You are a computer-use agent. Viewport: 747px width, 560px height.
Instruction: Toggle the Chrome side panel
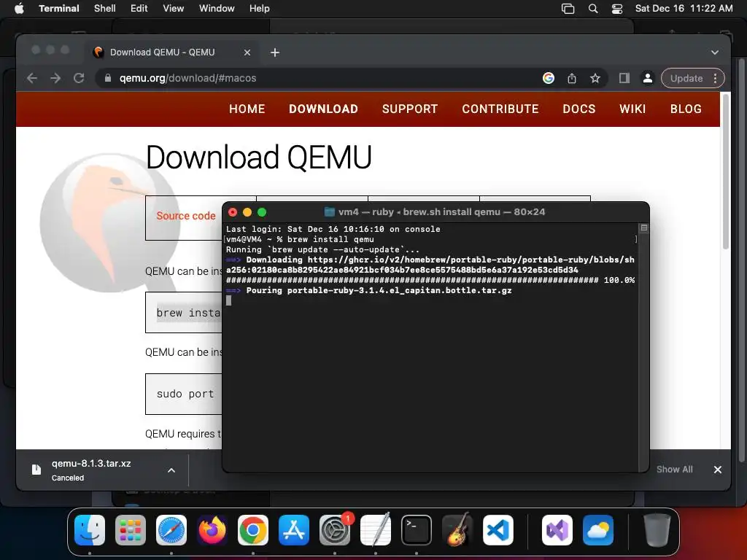624,78
